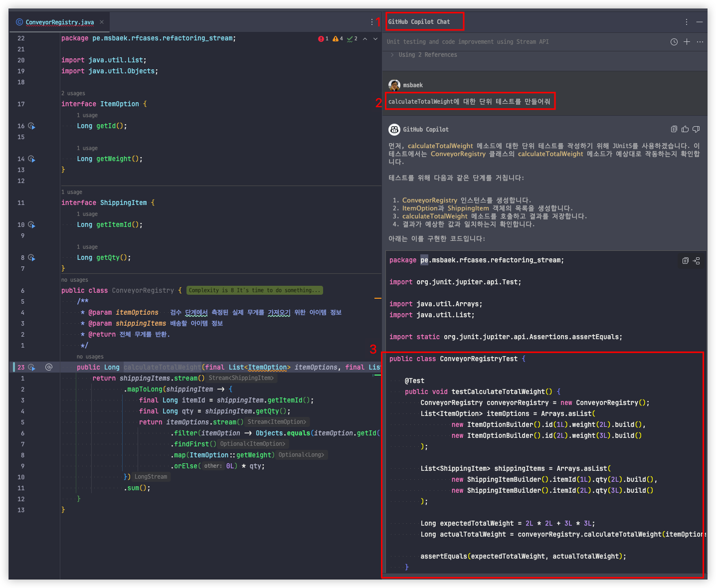Open the 1 usage hint above getQty()
Image resolution: width=716 pixels, height=588 pixels.
[87, 247]
